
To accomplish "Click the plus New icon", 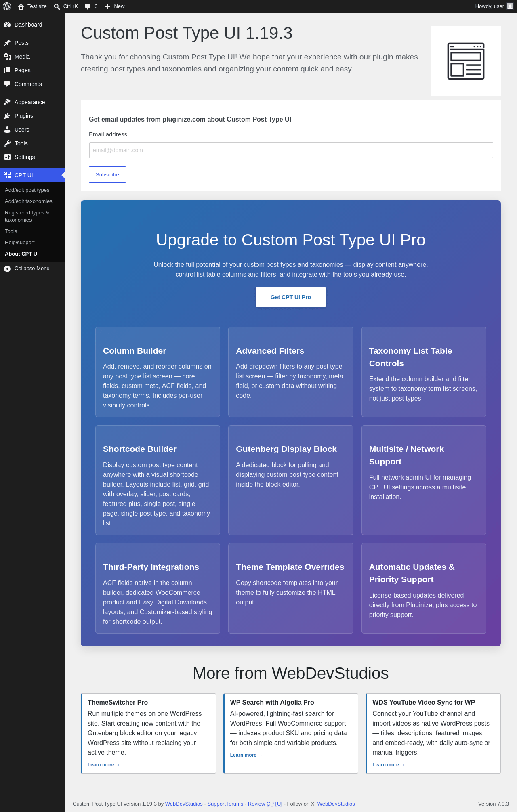I will point(107,6).
